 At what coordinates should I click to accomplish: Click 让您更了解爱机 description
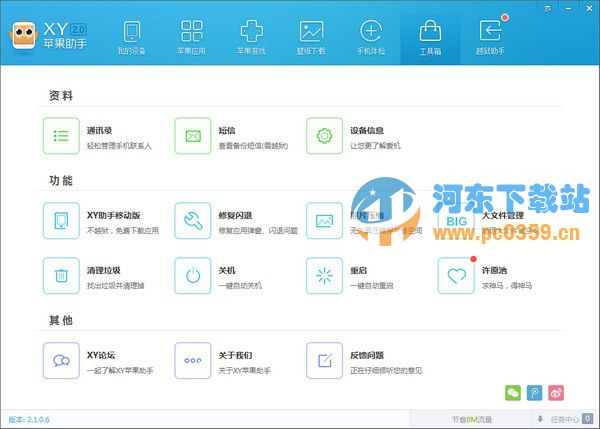point(375,146)
